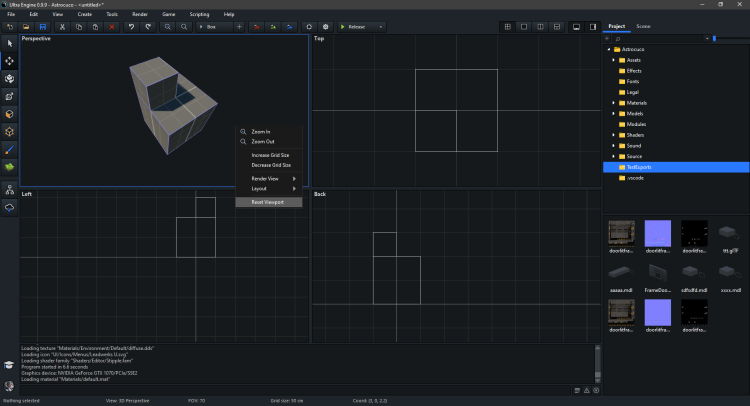Click the red X delete toolbar icon
Image resolution: width=750 pixels, height=406 pixels.
point(111,26)
